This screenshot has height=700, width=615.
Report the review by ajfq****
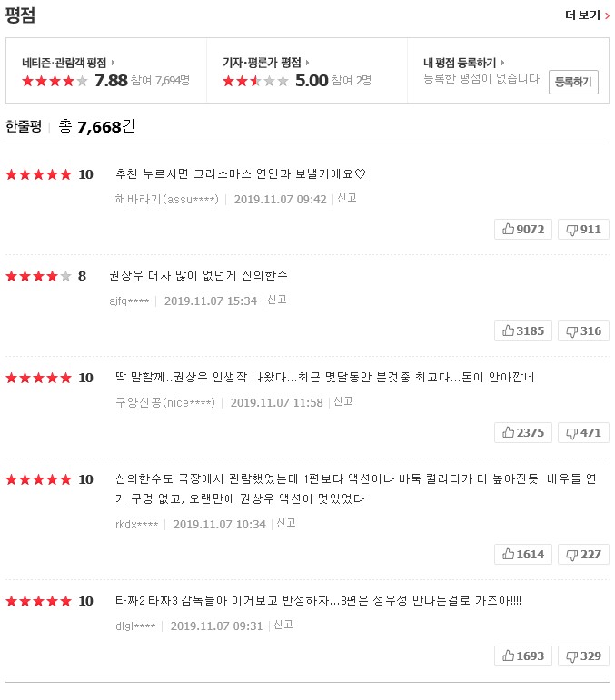[277, 300]
